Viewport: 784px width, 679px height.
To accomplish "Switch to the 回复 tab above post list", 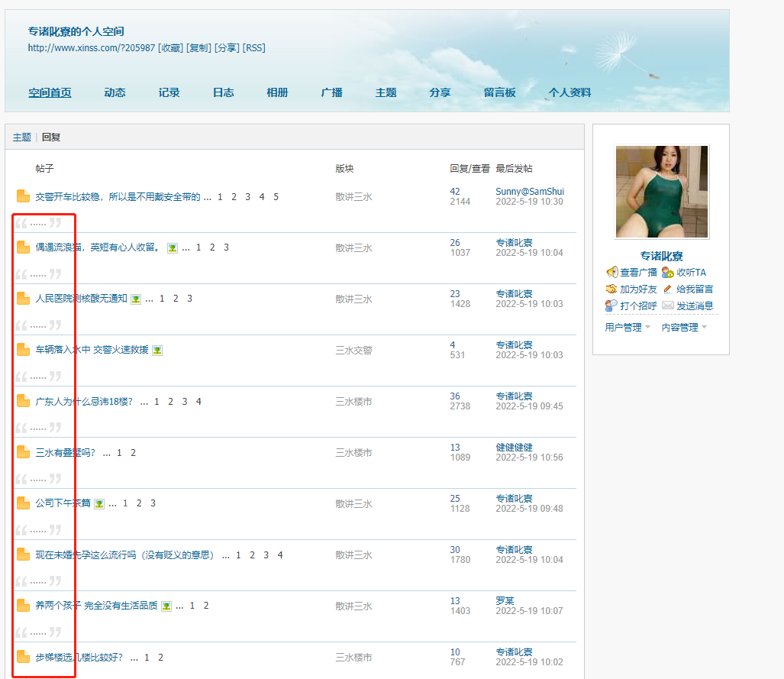I will 51,137.
